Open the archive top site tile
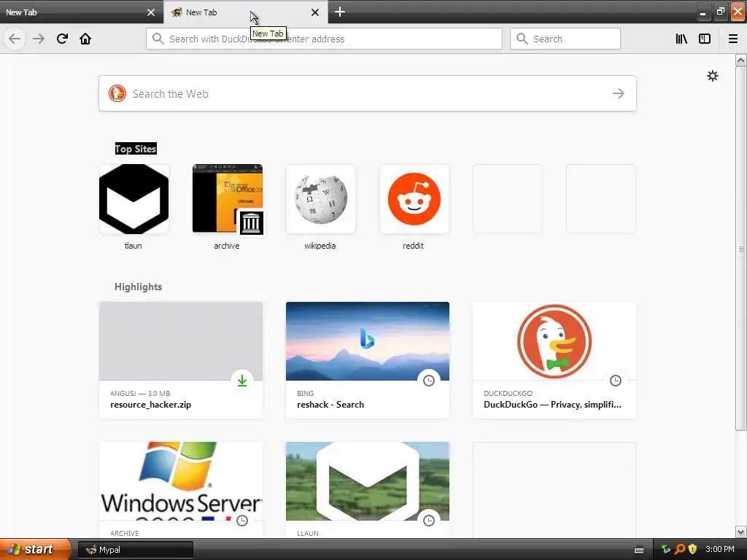Image resolution: width=747 pixels, height=560 pixels. pos(228,199)
